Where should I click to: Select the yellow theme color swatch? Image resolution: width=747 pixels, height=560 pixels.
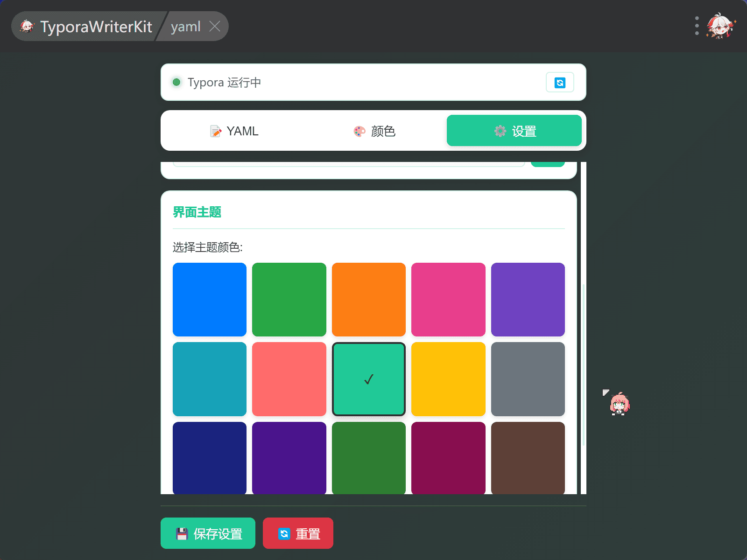[x=448, y=379]
